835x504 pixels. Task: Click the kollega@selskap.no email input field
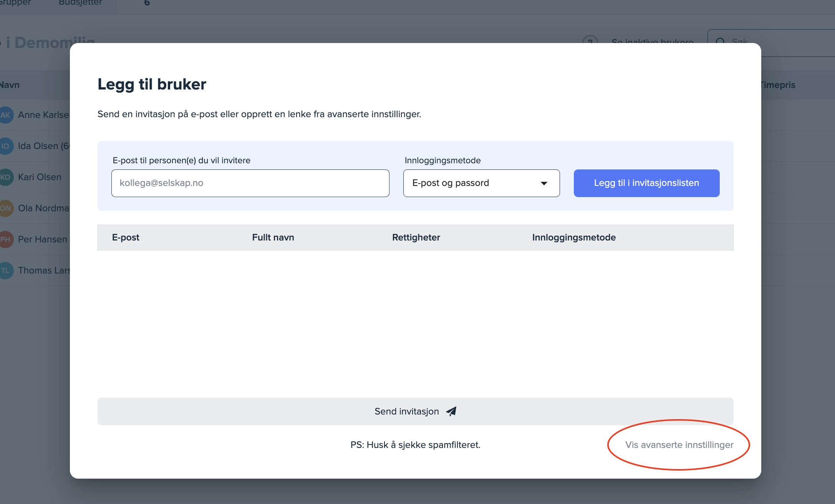(x=250, y=183)
